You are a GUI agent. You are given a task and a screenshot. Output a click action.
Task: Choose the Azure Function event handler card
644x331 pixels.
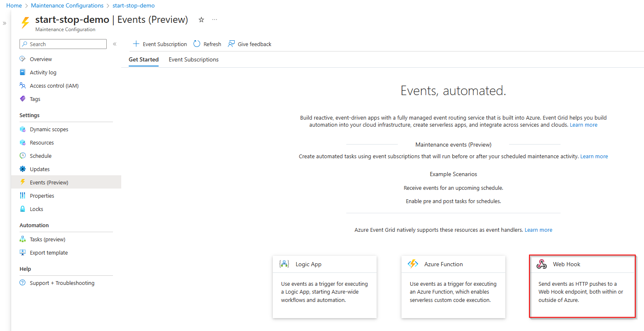click(453, 287)
